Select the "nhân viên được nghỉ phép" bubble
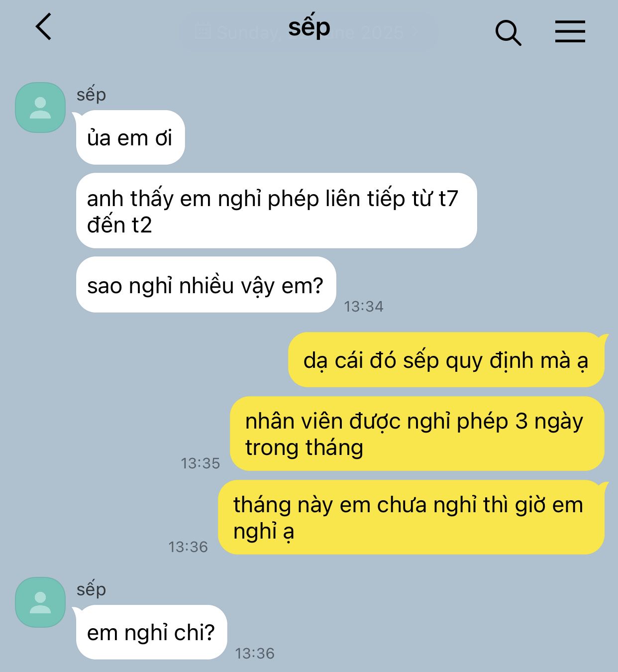618x672 pixels. [x=417, y=434]
